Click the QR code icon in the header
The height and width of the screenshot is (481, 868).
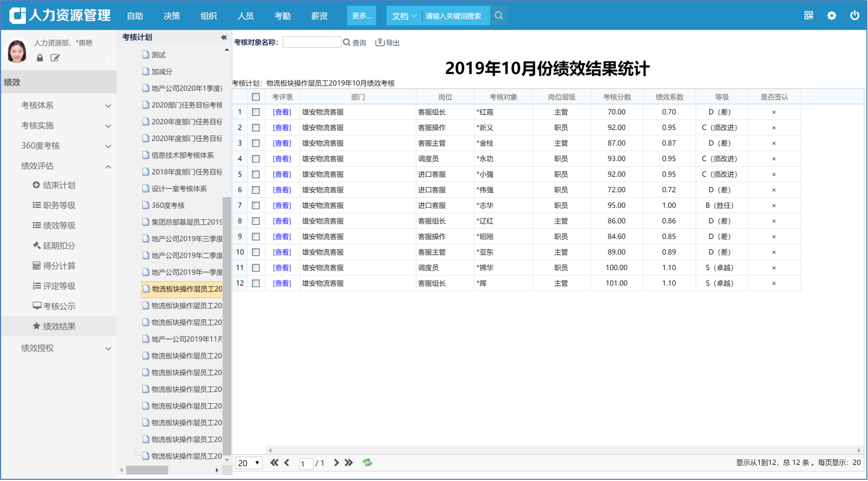(x=809, y=16)
